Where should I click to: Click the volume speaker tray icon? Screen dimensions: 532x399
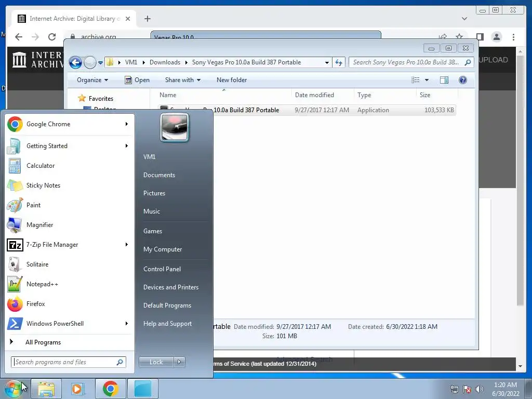(x=480, y=389)
